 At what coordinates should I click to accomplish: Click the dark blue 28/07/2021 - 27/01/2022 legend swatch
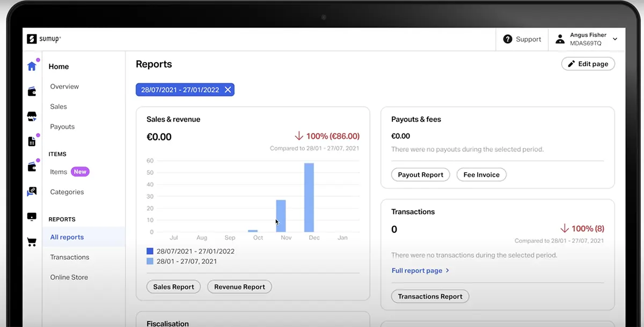(150, 251)
